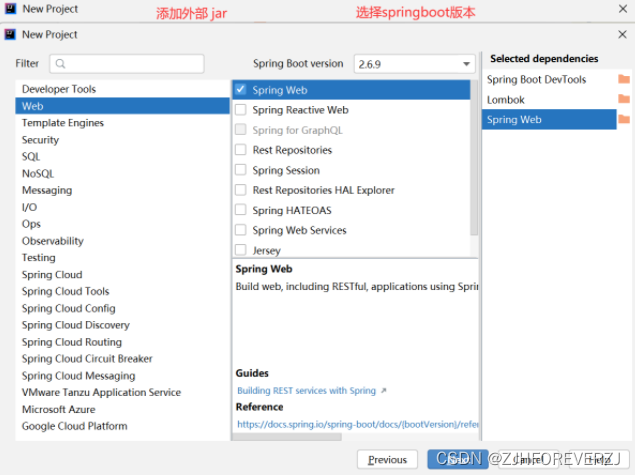This screenshot has height=475, width=635.
Task: Click the dependency list vertical scrollbar
Action: (x=474, y=158)
